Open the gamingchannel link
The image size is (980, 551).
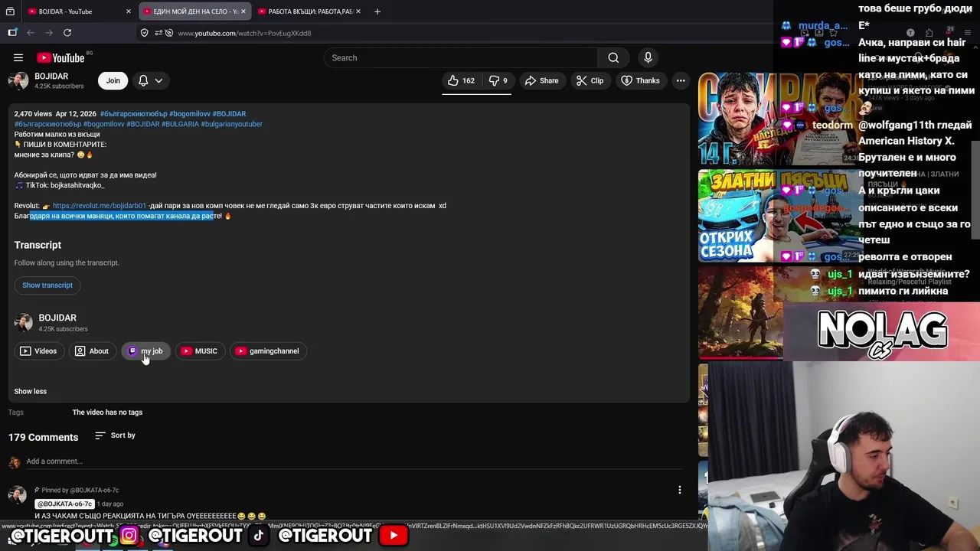(x=267, y=351)
